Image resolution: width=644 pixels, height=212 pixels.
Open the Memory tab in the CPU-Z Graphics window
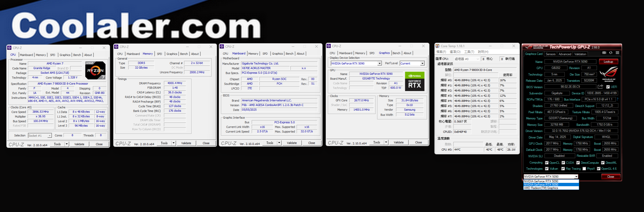click(x=360, y=53)
